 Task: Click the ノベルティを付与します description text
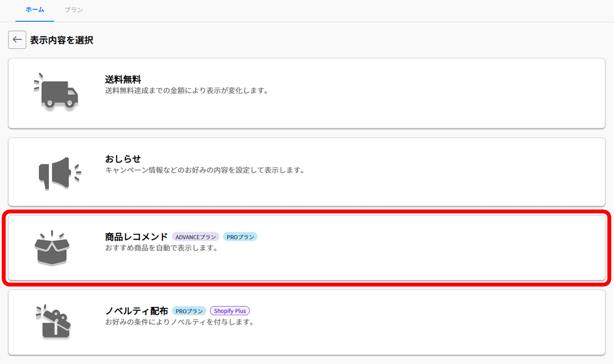pos(179,322)
